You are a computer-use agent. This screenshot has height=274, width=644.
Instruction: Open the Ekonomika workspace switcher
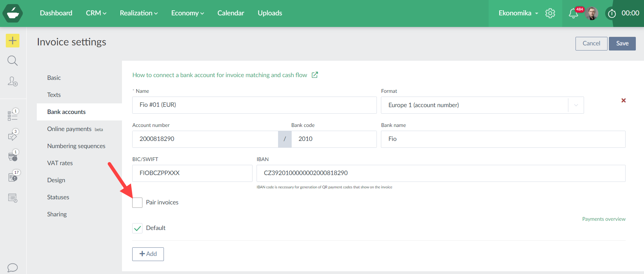coord(518,13)
